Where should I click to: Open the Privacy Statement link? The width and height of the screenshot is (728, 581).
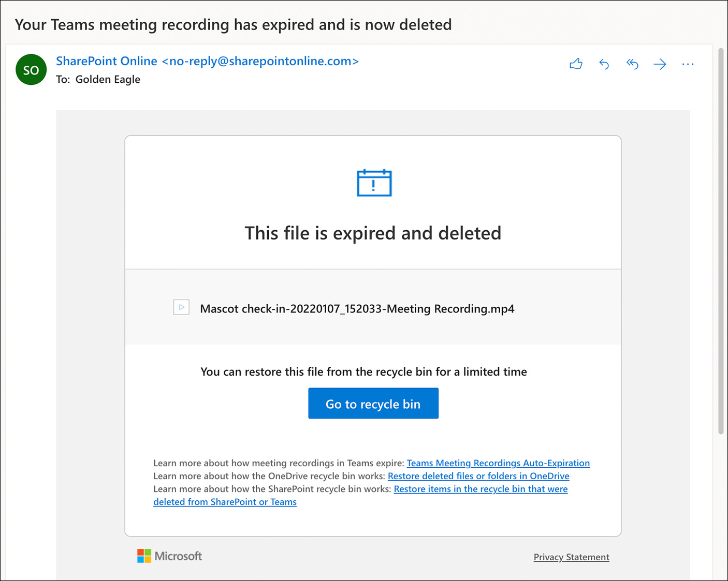[x=571, y=557]
